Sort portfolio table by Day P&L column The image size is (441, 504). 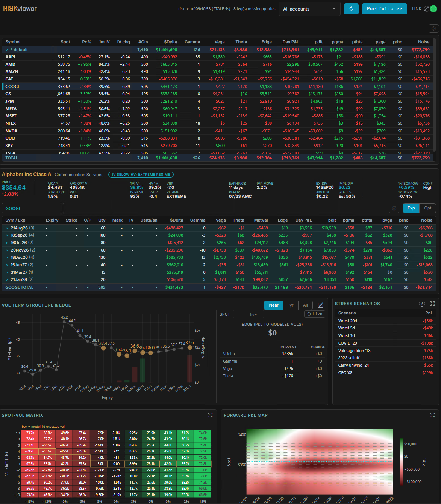(x=291, y=42)
